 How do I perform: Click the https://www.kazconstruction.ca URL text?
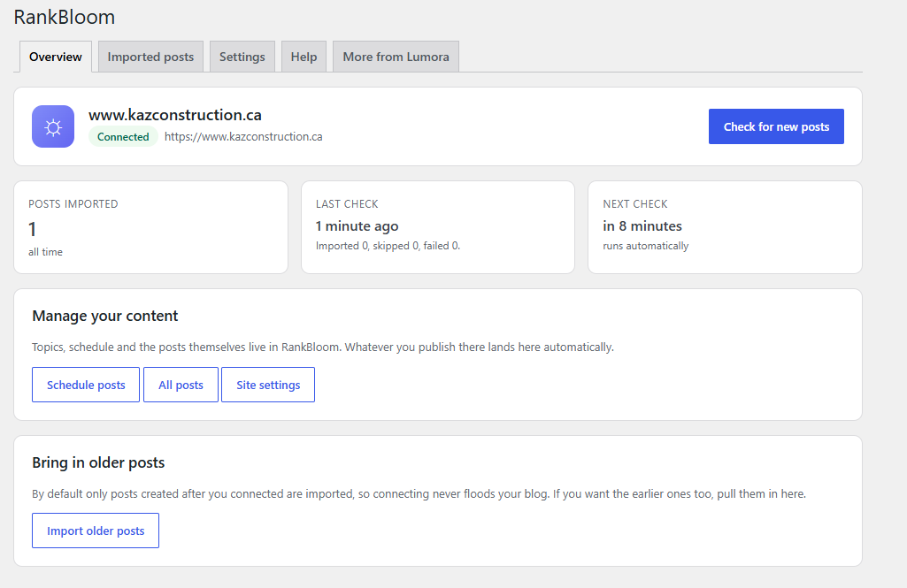(243, 136)
